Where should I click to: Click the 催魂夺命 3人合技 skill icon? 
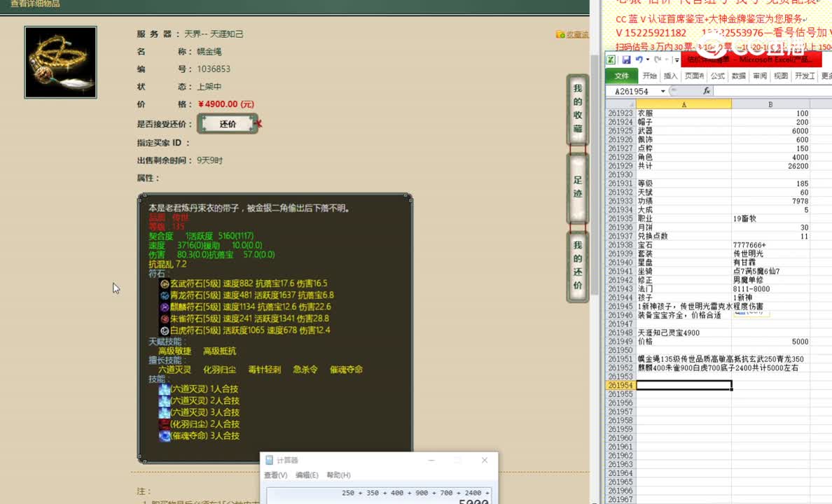165,435
